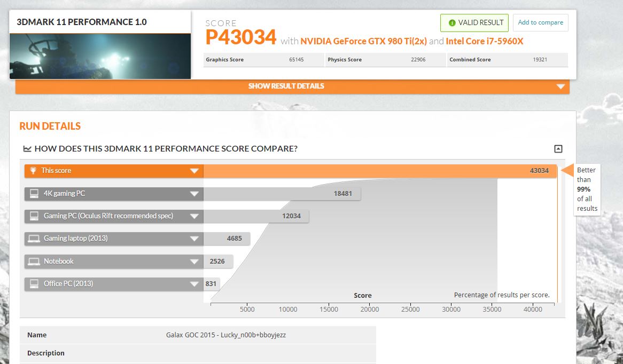The height and width of the screenshot is (364, 623).
Task: Click the trophy icon on This score
Action: point(33,170)
